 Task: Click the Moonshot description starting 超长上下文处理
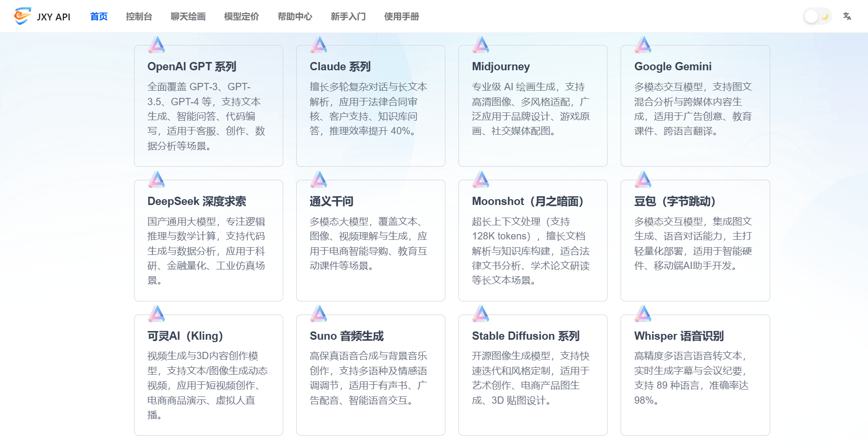pyautogui.click(x=531, y=251)
